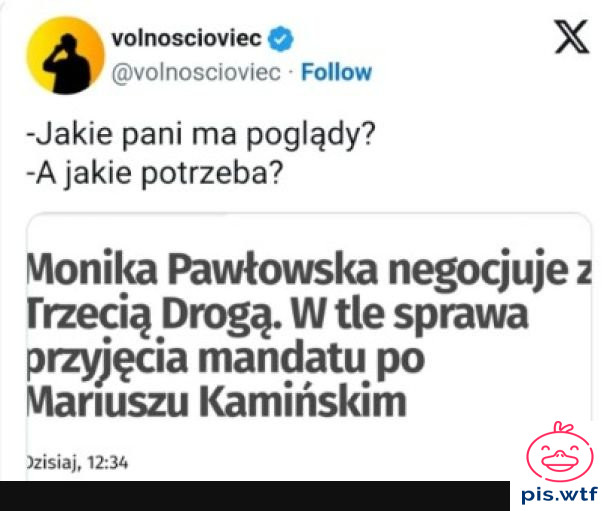
Task: Click the blue verified badge
Action: click(281, 38)
